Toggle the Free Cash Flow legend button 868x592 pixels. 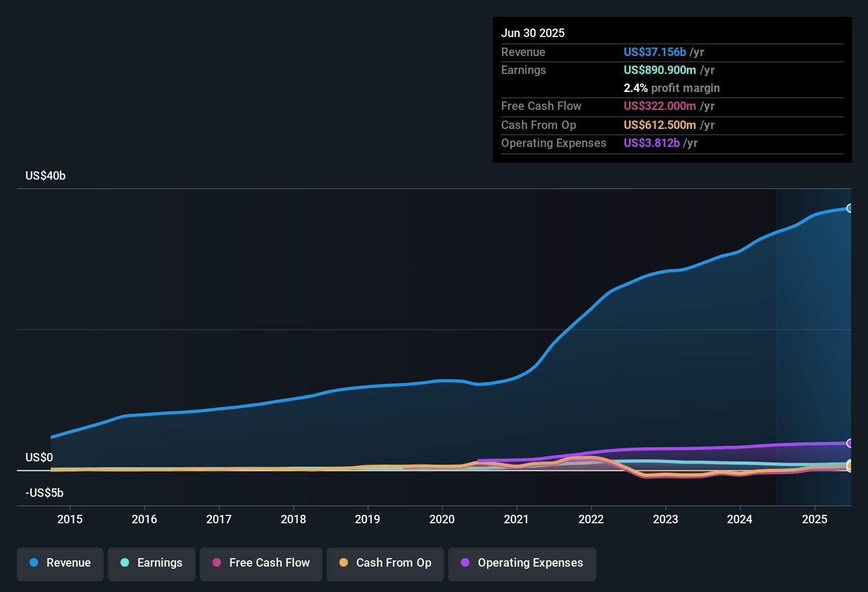point(261,564)
